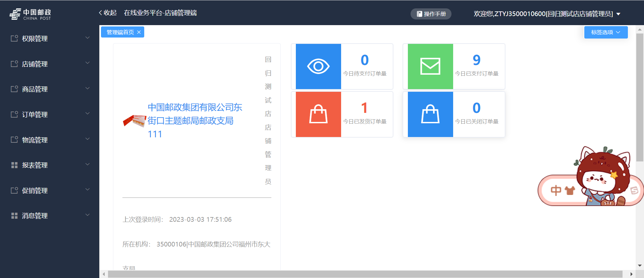The width and height of the screenshot is (644, 278).
Task: Open the 店铺管理 menu
Action: [x=50, y=64]
